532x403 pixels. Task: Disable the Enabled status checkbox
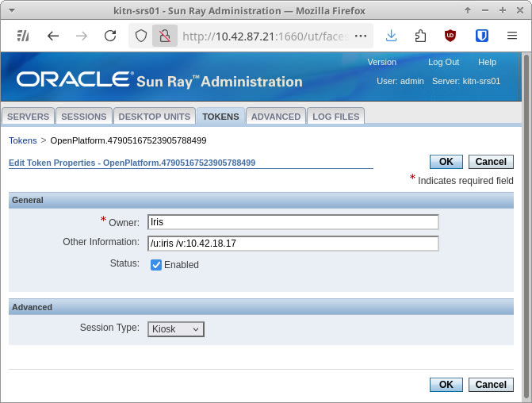point(156,265)
